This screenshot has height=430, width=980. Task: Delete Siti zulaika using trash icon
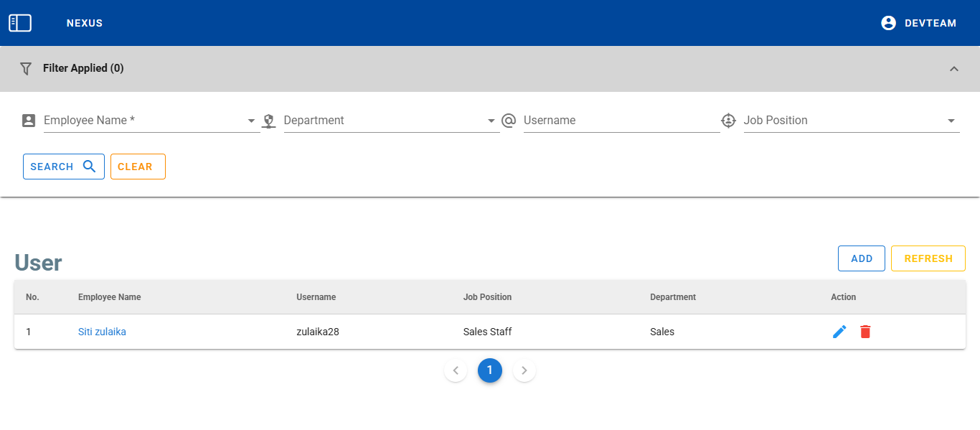pos(865,332)
